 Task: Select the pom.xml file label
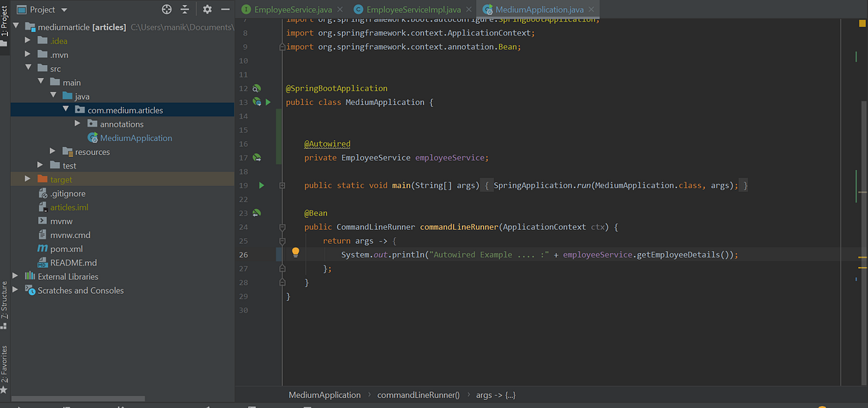coord(67,249)
